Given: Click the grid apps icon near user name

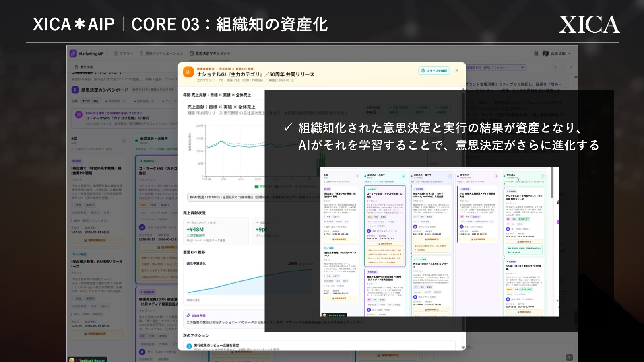Looking at the screenshot, I should (x=536, y=53).
